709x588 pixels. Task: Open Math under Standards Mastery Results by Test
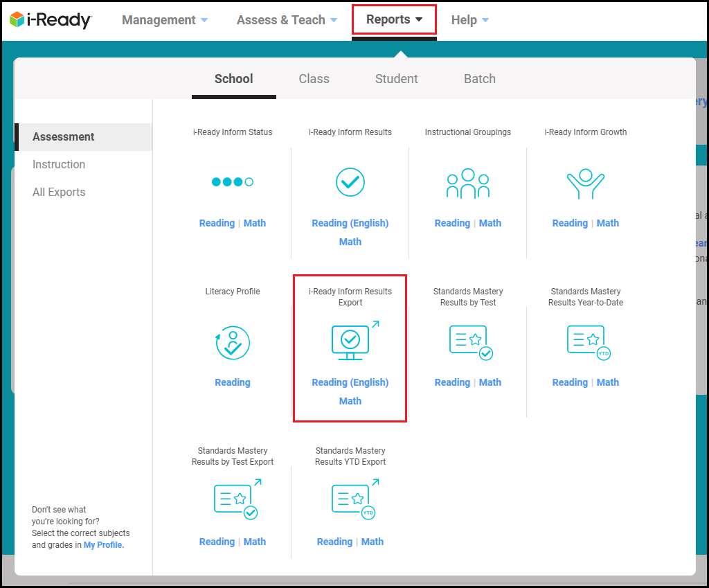490,382
